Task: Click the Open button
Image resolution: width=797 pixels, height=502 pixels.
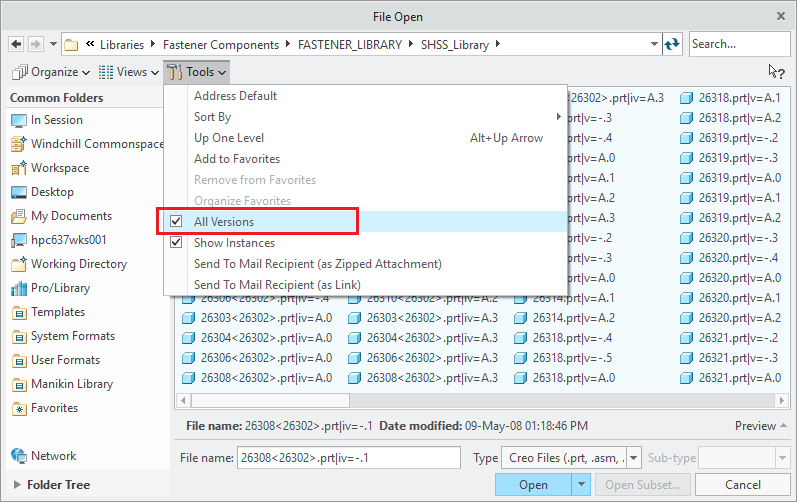Action: (x=533, y=485)
